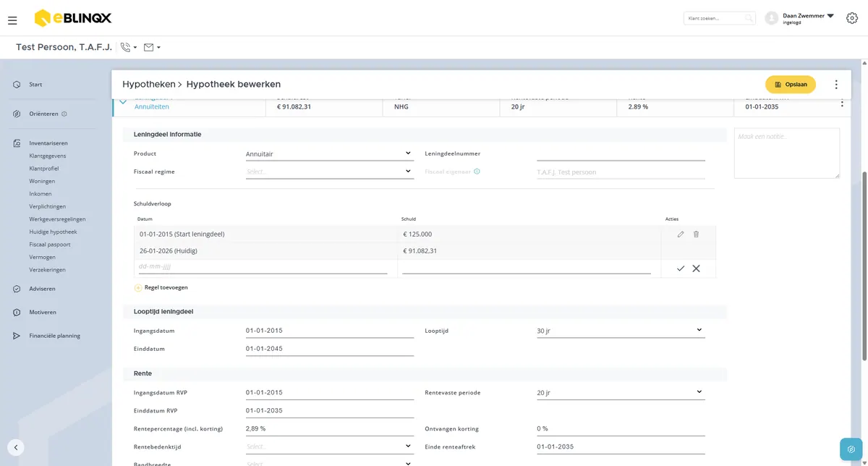The height and width of the screenshot is (466, 868).
Task: Open Motiveren in the sidebar
Action: click(43, 313)
